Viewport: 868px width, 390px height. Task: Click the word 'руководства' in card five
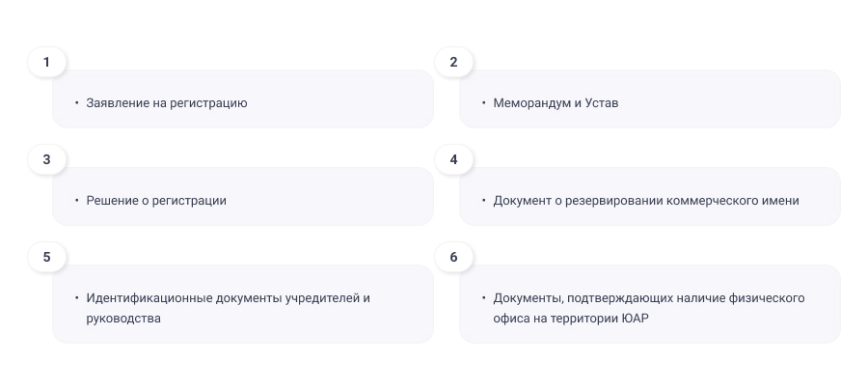(123, 318)
